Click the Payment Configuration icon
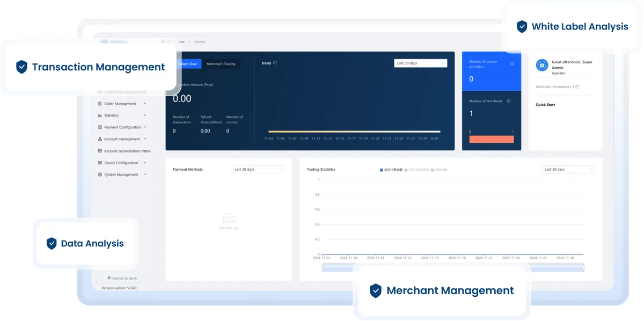Image resolution: width=644 pixels, height=321 pixels. click(x=100, y=127)
